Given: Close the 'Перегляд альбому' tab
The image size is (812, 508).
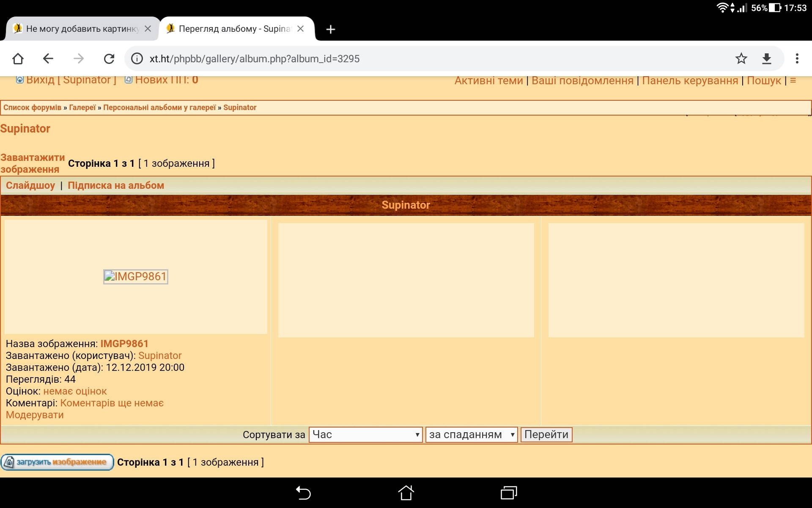Looking at the screenshot, I should (x=300, y=29).
